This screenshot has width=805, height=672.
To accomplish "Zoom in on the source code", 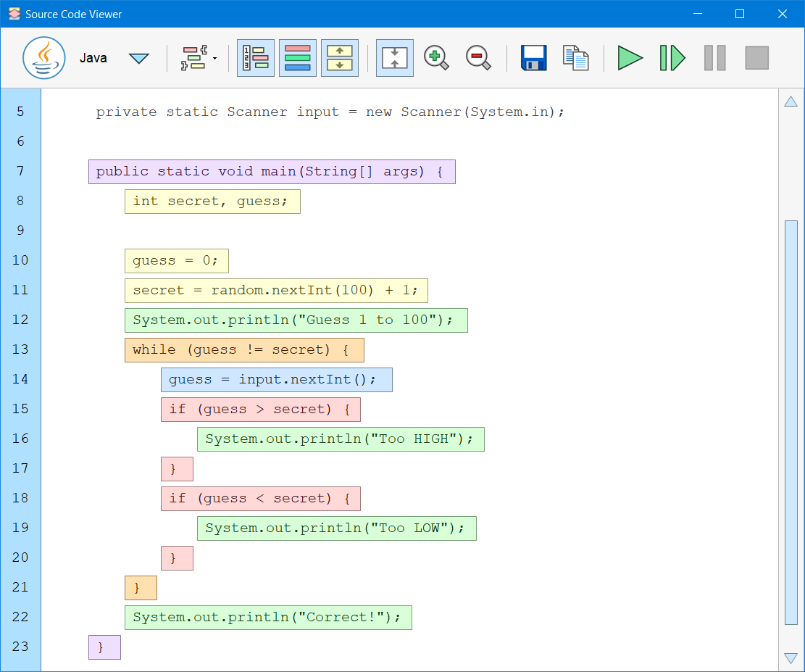I will 435,57.
